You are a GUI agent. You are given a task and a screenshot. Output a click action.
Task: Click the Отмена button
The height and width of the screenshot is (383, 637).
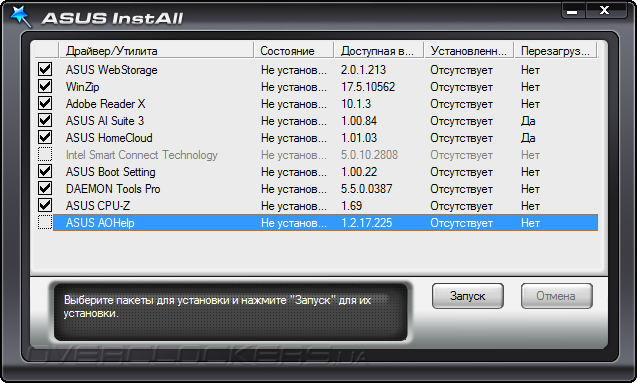[557, 296]
